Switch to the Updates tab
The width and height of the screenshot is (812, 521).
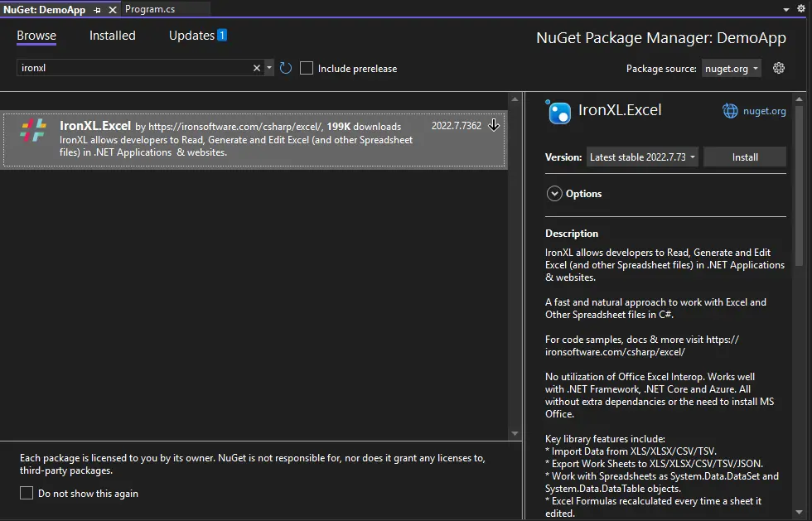(191, 36)
